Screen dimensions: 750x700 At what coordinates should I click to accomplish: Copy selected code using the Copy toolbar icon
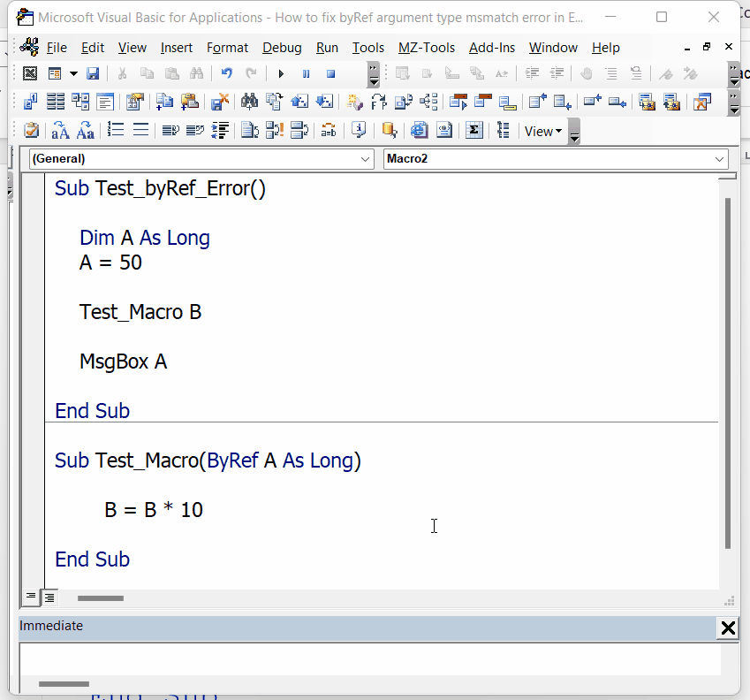click(147, 73)
